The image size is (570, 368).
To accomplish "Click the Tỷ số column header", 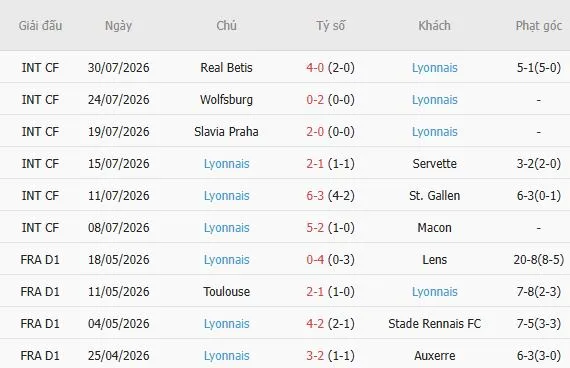I will [x=330, y=25].
